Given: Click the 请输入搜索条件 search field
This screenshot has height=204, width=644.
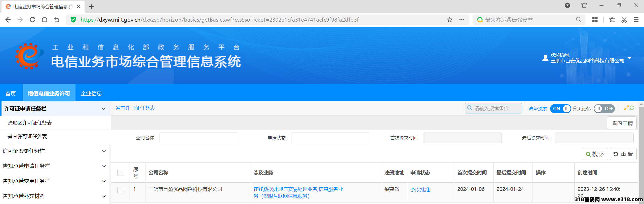Looking at the screenshot, I should 494,108.
